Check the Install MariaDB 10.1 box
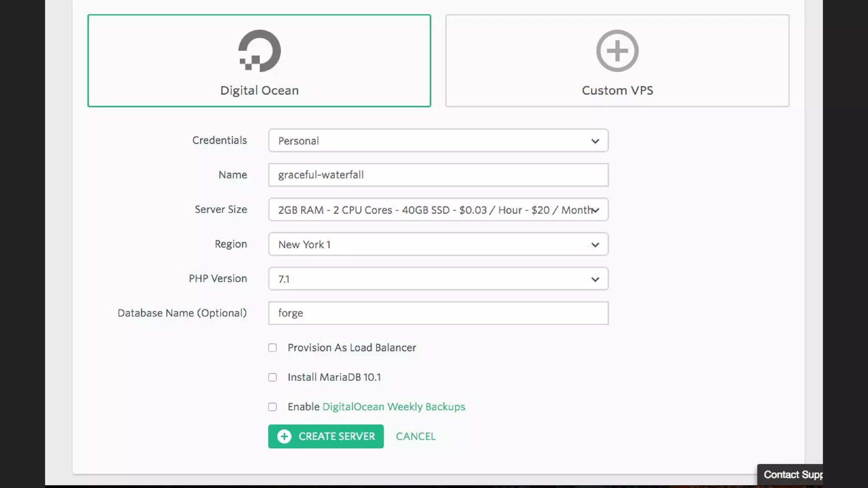 [x=273, y=377]
